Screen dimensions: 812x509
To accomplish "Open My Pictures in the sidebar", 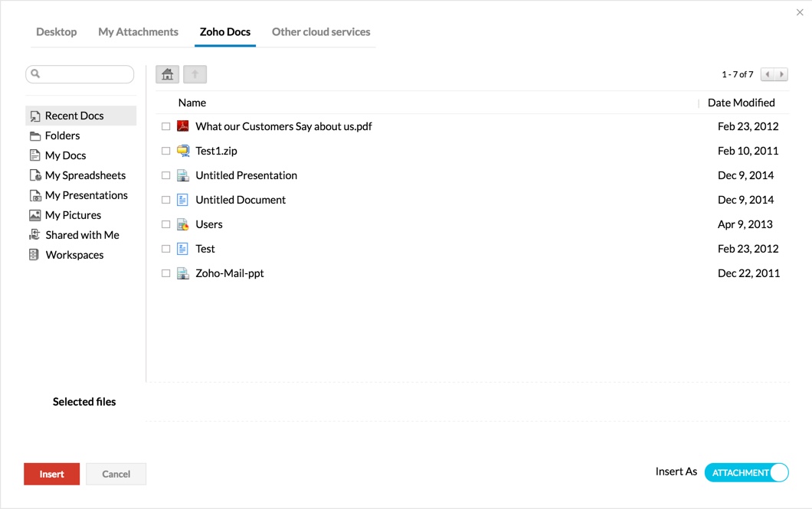I will point(73,215).
